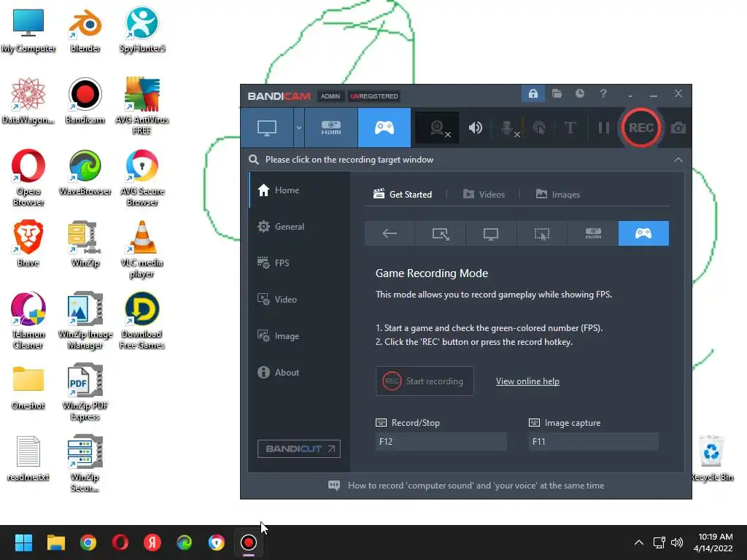The height and width of the screenshot is (560, 747).
Task: Open Brave browser desktop icon
Action: click(28, 244)
